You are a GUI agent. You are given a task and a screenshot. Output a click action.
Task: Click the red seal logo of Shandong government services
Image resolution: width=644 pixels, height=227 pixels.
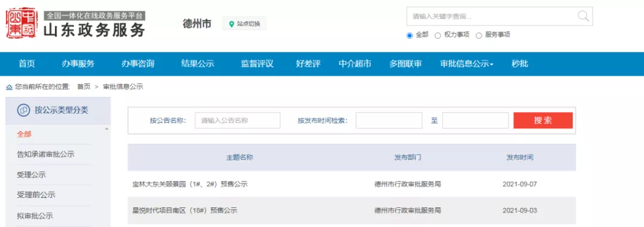pyautogui.click(x=21, y=23)
